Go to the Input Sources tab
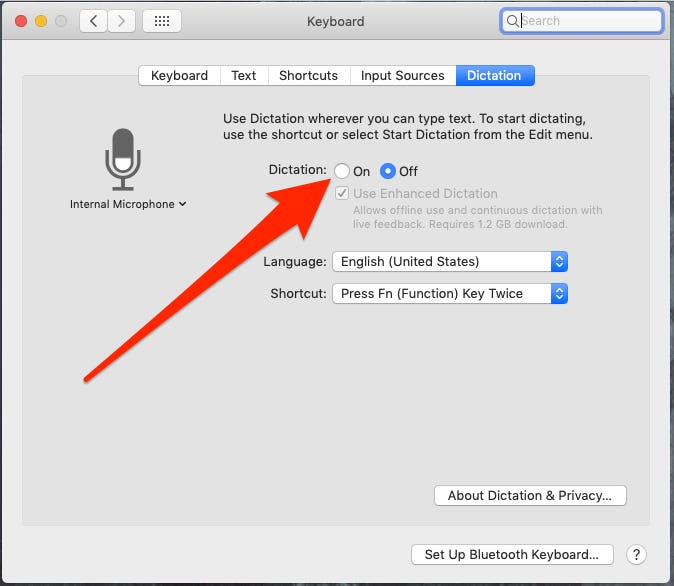Screen dimensions: 674x586 [402, 75]
